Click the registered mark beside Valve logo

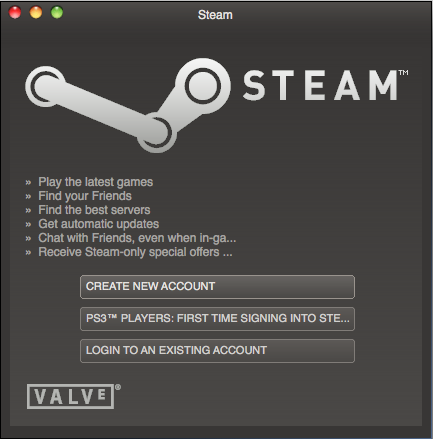pyautogui.click(x=118, y=387)
